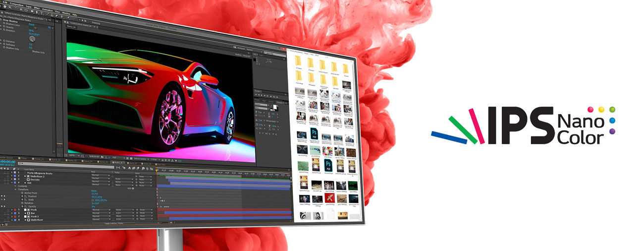The image size is (644, 251).
Task: Click the label color of Dot layer
Action: pyautogui.click(x=15, y=183)
